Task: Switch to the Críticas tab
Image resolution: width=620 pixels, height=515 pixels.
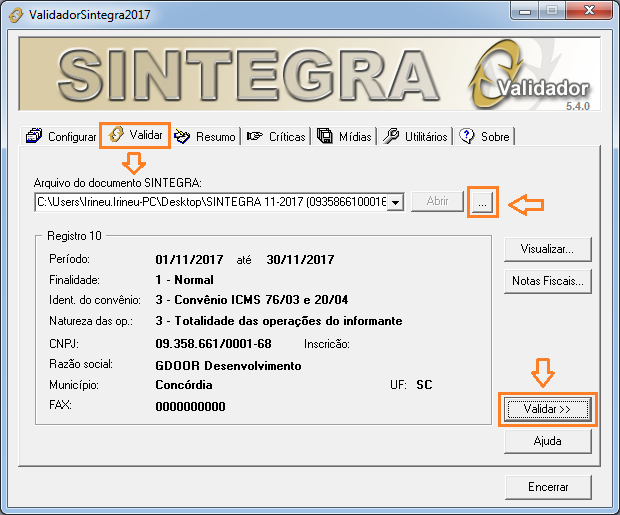Action: coord(276,137)
